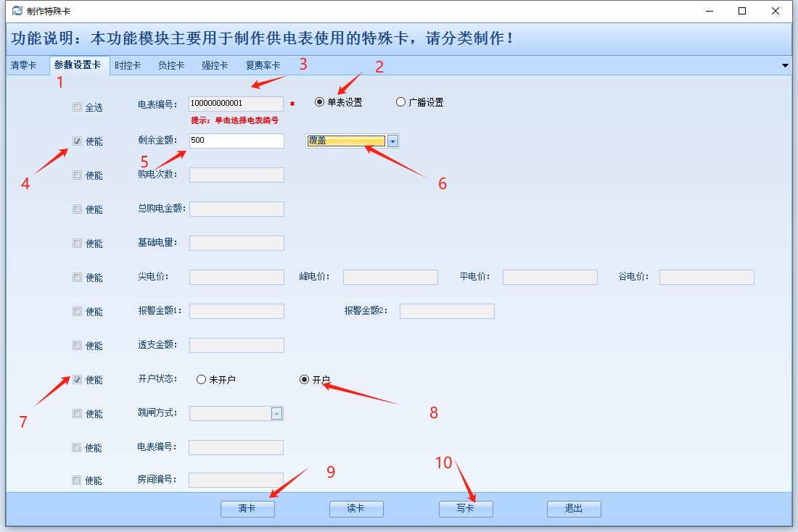798x532 pixels.
Task: Uncheck 使能 checkbox for 剩余金额
Action: (77, 141)
